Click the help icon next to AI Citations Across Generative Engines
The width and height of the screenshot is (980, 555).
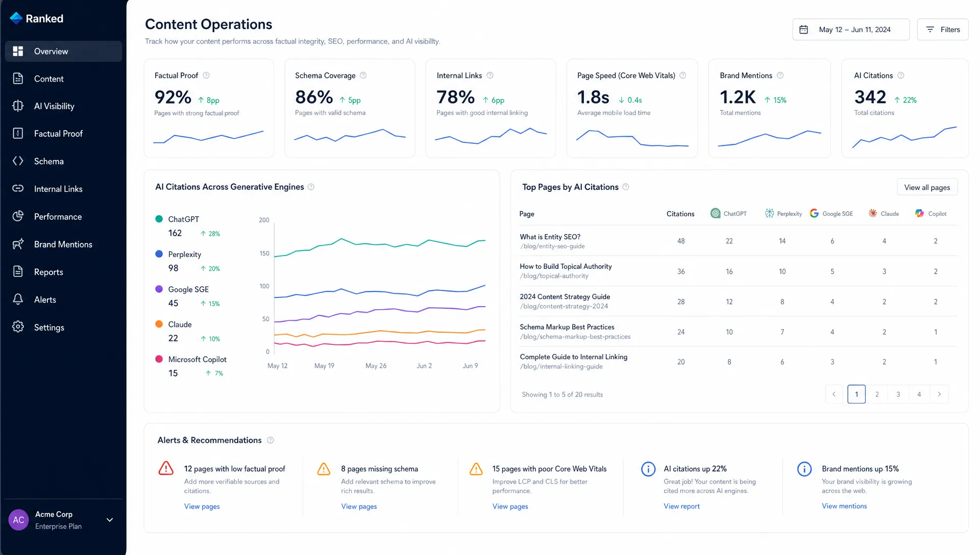[311, 187]
